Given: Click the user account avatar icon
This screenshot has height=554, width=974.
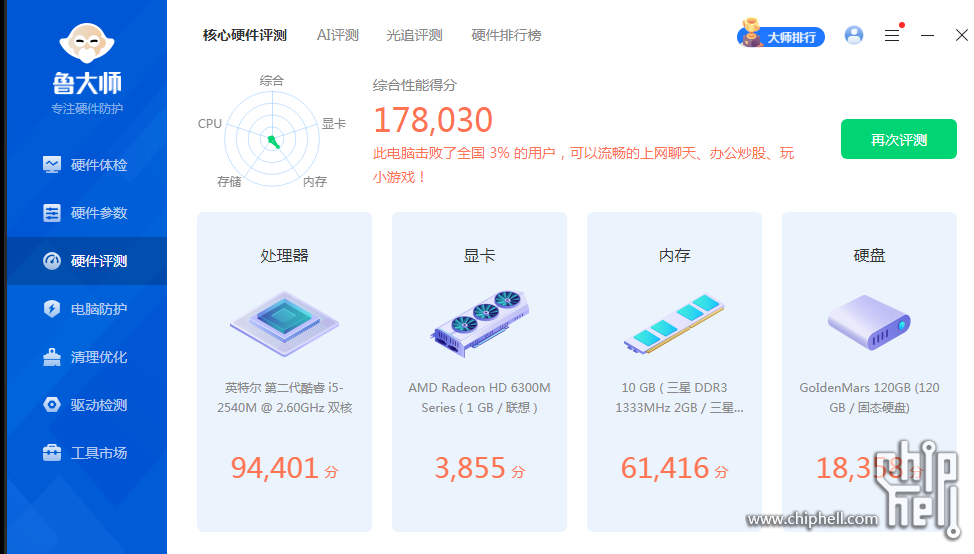Looking at the screenshot, I should (x=854, y=35).
